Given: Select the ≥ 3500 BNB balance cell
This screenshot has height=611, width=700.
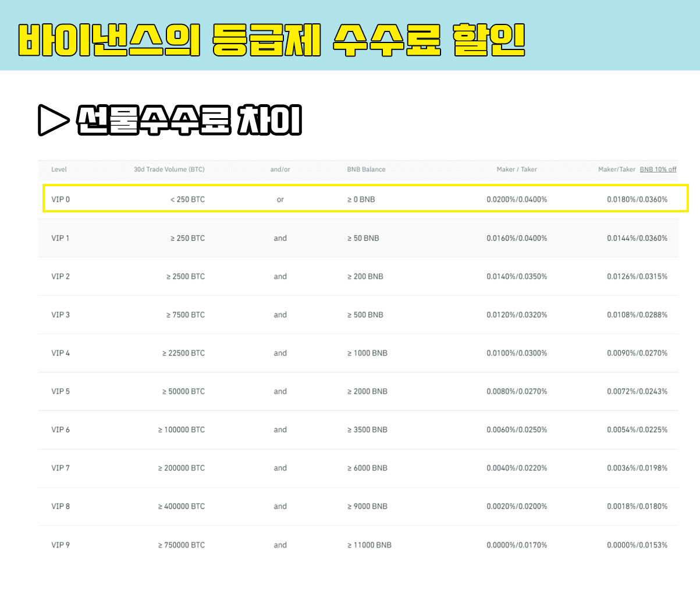Looking at the screenshot, I should tap(367, 430).
